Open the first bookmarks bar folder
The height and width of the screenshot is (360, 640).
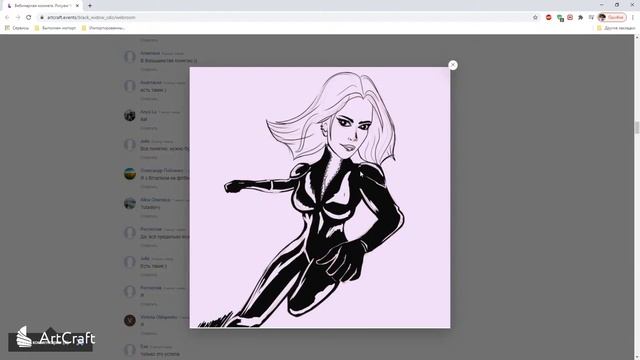click(55, 28)
